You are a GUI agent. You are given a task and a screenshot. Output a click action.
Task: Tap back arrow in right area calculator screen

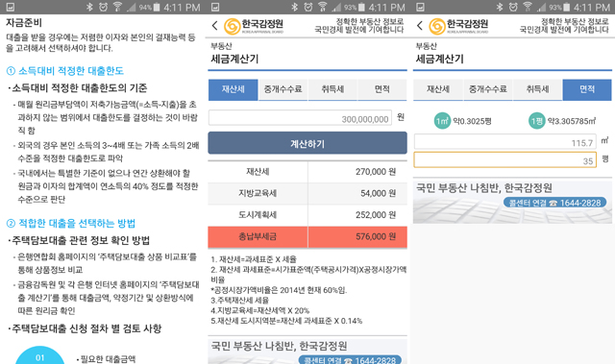tap(420, 26)
